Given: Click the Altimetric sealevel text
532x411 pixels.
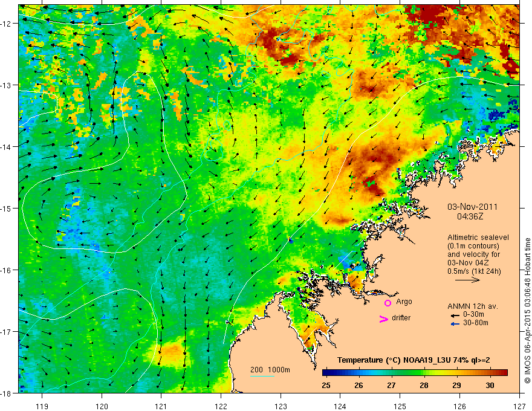Looking at the screenshot, I should tap(478, 238).
